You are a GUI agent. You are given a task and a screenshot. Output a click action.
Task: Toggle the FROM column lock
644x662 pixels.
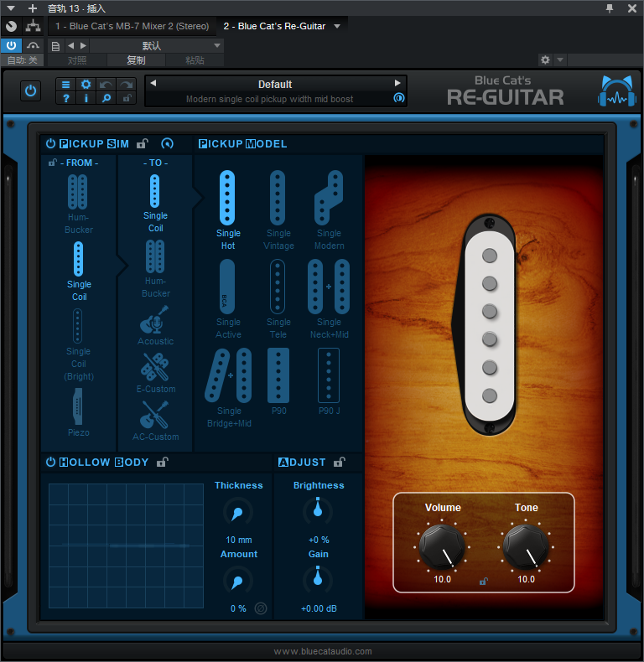tap(52, 163)
